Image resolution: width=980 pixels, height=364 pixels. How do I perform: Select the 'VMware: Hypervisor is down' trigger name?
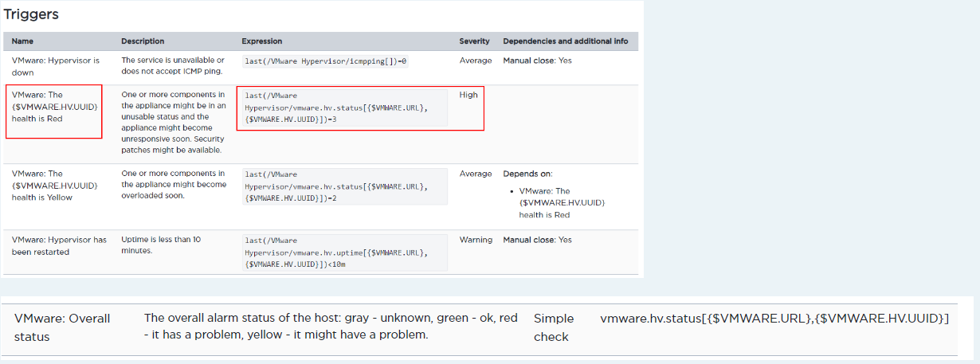pos(56,66)
